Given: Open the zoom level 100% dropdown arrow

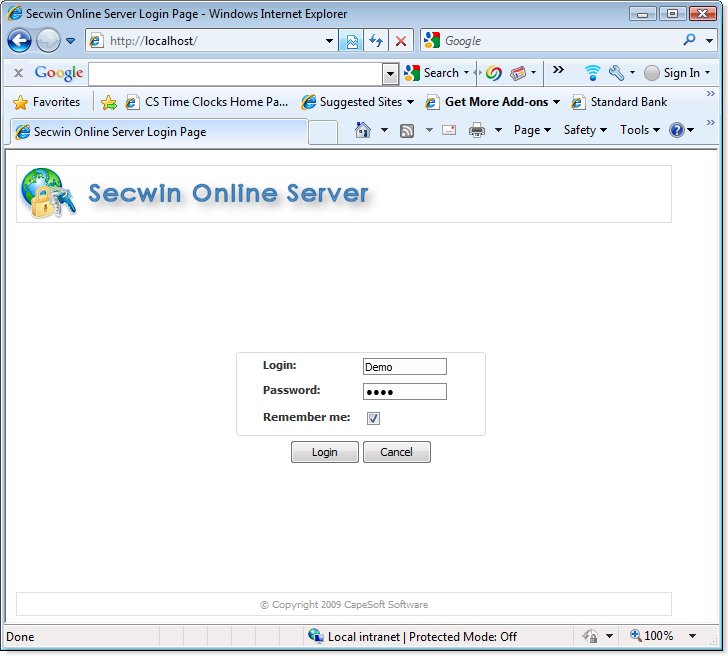Looking at the screenshot, I should [x=692, y=636].
